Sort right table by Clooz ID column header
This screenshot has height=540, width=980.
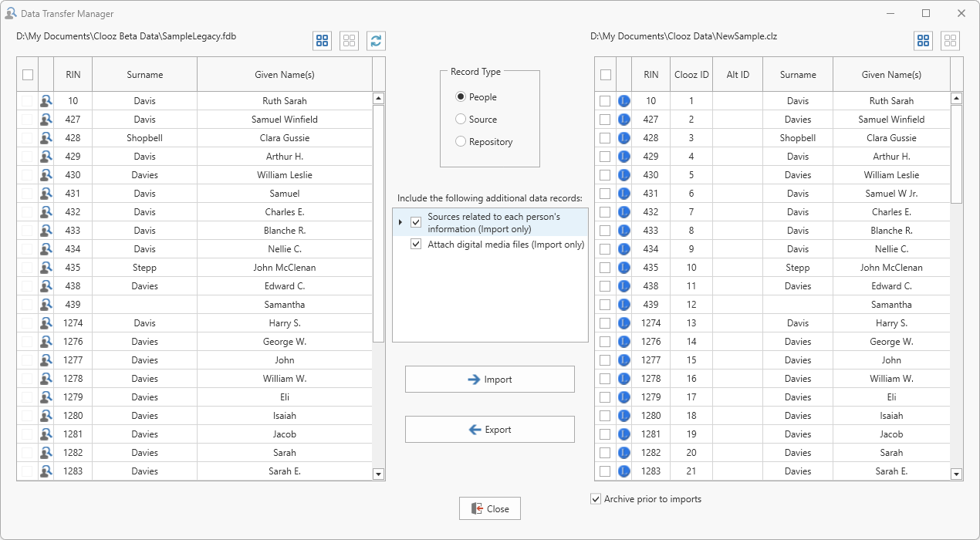(x=691, y=75)
